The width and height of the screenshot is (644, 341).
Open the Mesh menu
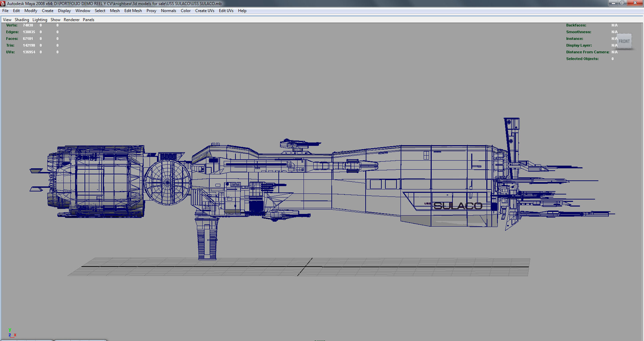(x=115, y=11)
